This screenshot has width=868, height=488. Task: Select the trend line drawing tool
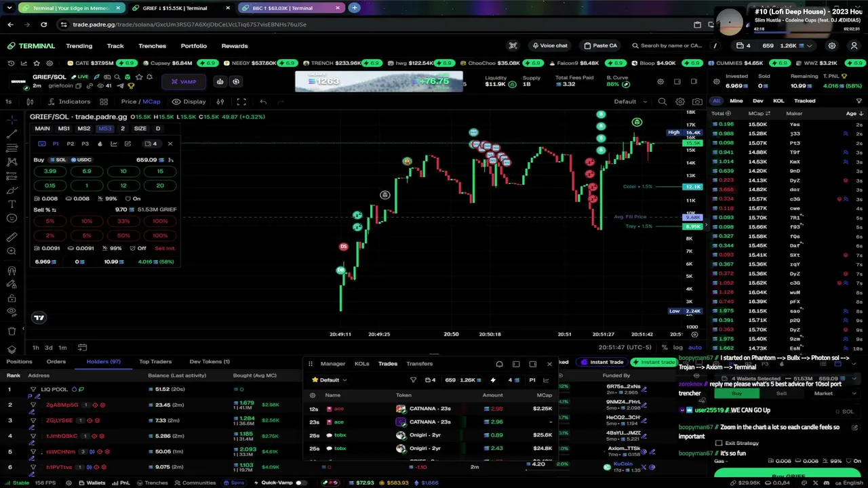pyautogui.click(x=12, y=134)
